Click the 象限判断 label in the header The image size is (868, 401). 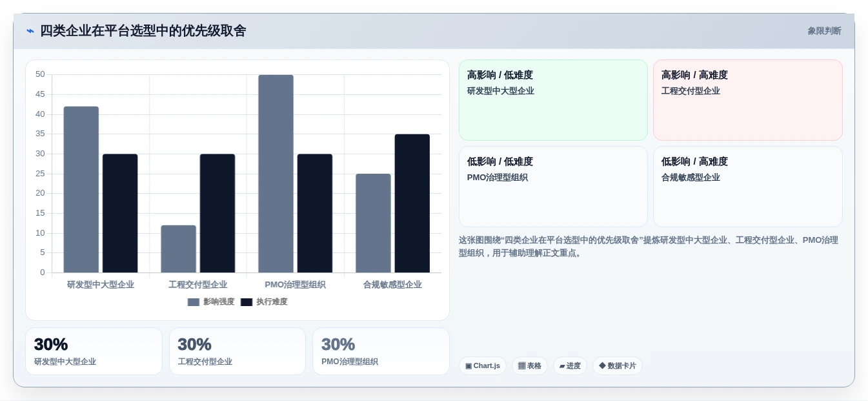pos(824,31)
